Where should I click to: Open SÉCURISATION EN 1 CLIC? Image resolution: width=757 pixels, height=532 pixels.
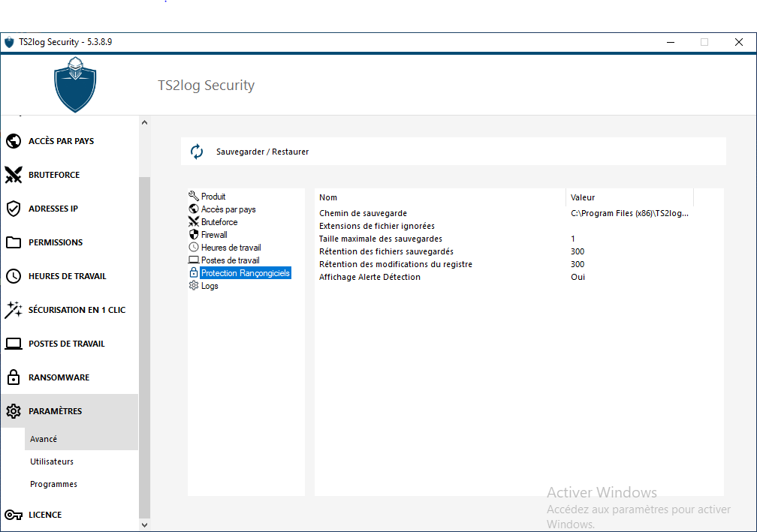70,310
